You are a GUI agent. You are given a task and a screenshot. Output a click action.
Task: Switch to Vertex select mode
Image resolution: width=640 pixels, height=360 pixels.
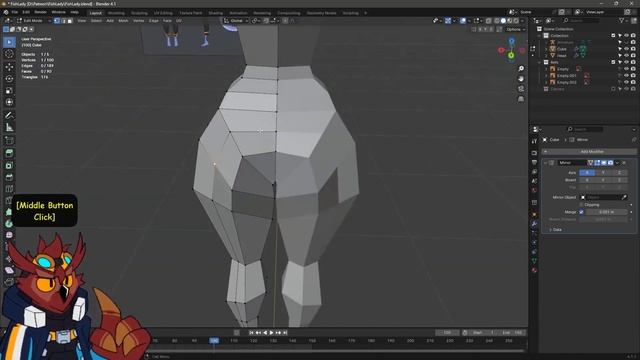[x=57, y=20]
